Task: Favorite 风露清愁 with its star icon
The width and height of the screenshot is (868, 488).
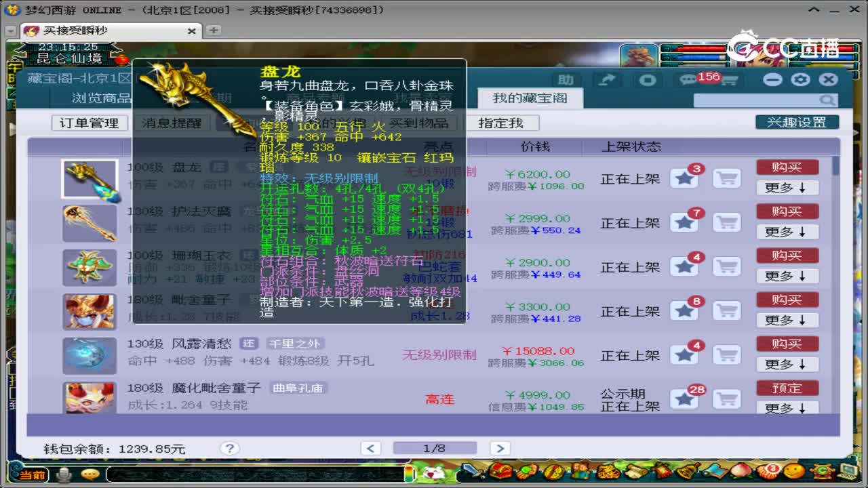Action: coord(684,354)
